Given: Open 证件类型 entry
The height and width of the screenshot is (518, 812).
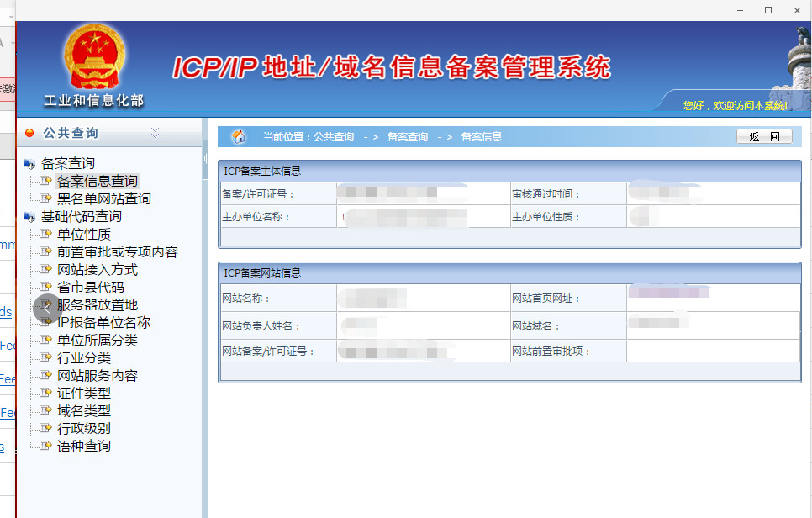Looking at the screenshot, I should pyautogui.click(x=84, y=393).
